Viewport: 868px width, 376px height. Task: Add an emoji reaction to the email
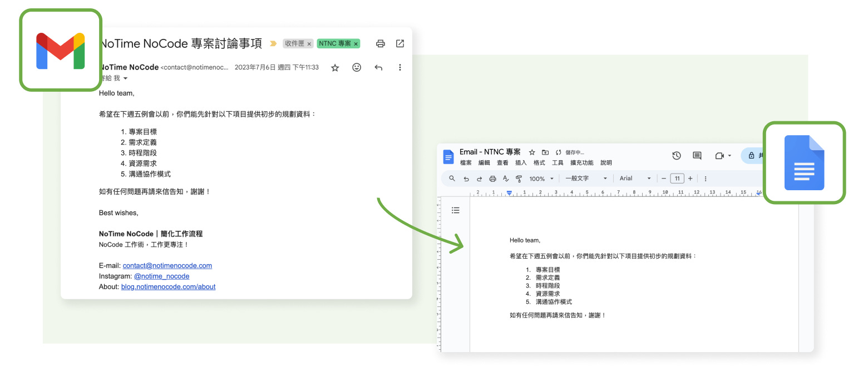point(357,67)
